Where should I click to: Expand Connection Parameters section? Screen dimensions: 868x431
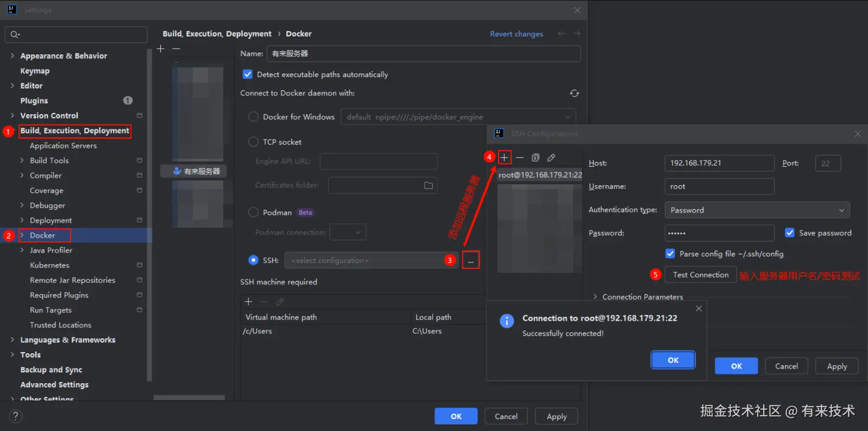pos(595,297)
